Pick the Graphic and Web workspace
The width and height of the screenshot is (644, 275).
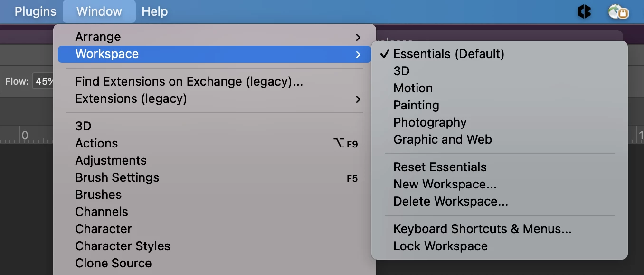442,139
